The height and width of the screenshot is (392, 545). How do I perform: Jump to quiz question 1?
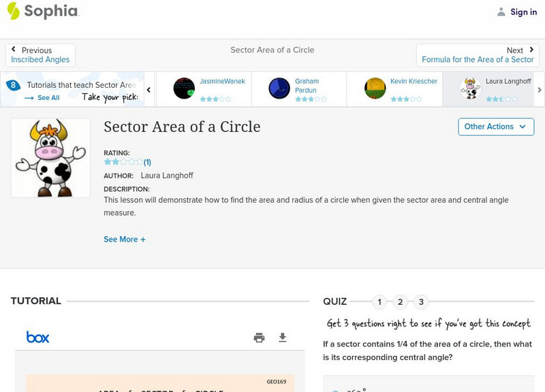point(379,302)
